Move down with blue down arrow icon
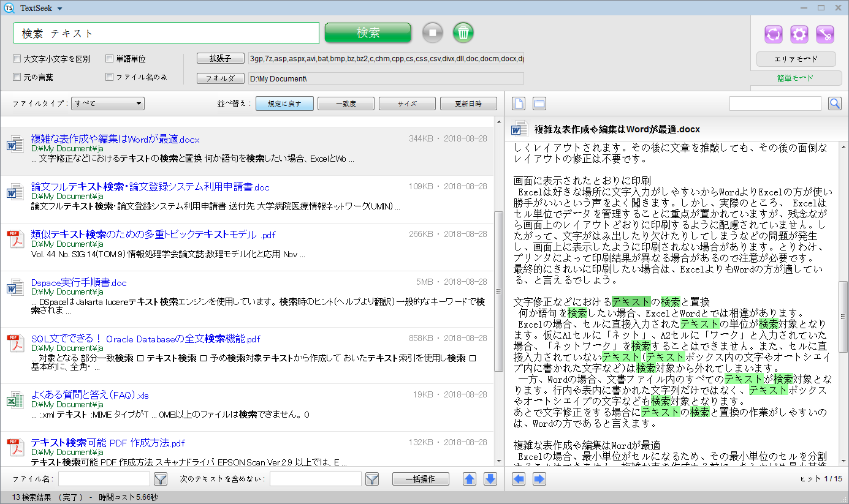Screen dimensions: 849x504 pyautogui.click(x=490, y=479)
